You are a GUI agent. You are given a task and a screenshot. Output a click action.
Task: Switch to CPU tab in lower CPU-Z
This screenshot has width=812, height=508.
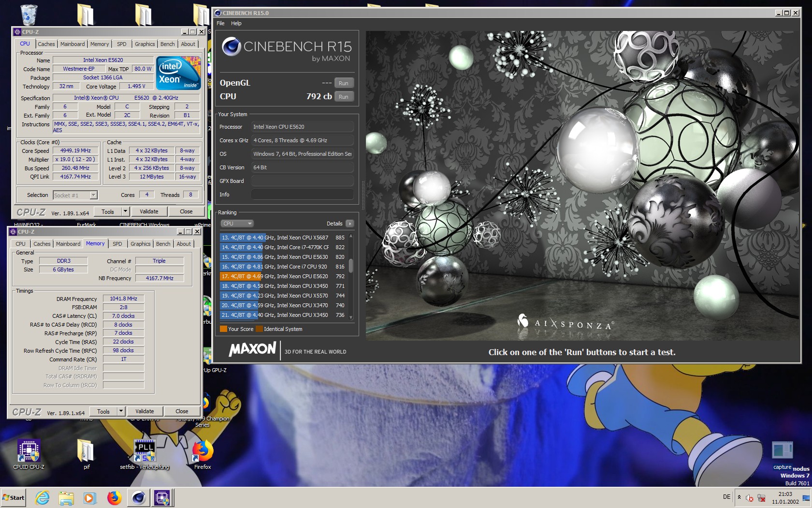coord(21,244)
